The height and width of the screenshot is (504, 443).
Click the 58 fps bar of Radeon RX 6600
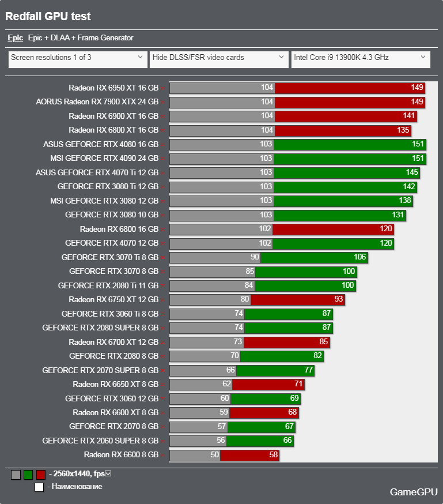coord(249,456)
